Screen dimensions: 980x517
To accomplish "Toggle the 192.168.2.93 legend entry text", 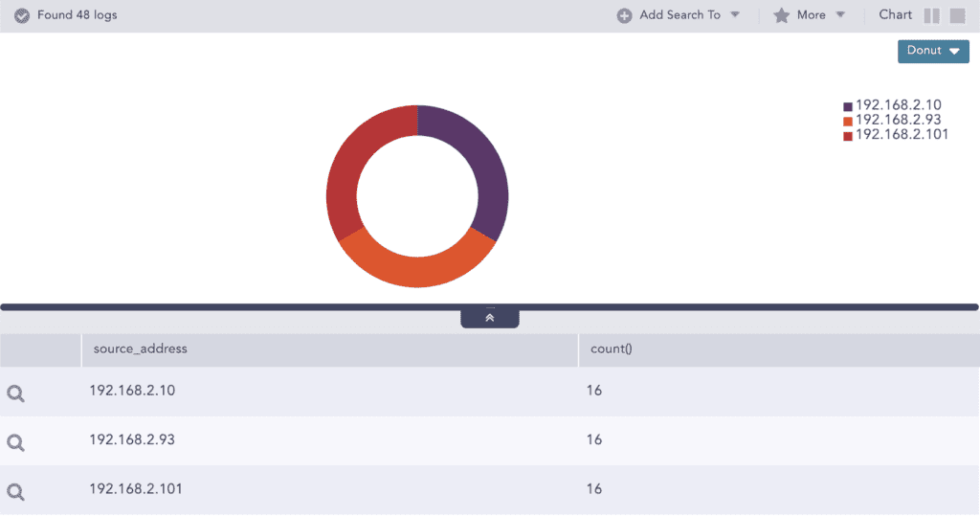I will 898,121.
